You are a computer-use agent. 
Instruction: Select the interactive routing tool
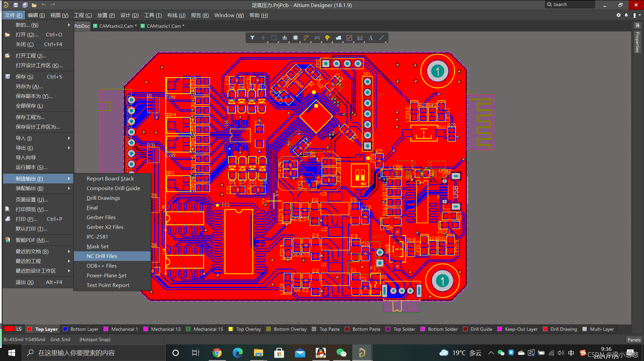coord(306,38)
